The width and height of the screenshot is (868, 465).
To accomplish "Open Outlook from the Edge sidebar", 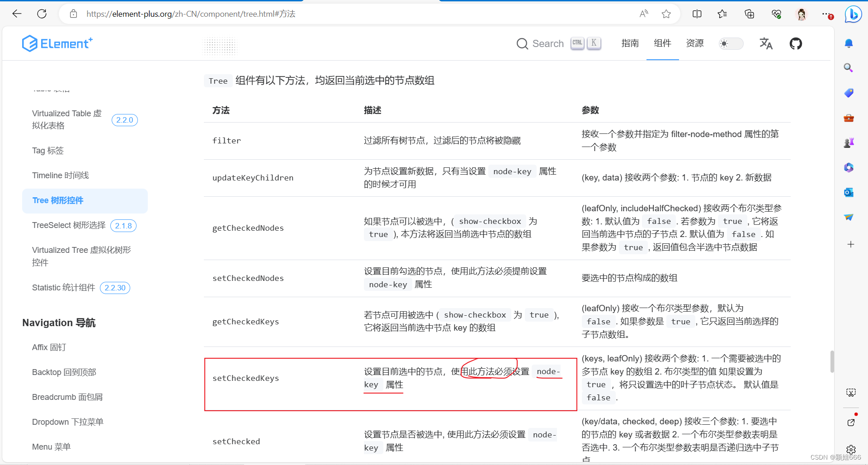I will point(849,192).
